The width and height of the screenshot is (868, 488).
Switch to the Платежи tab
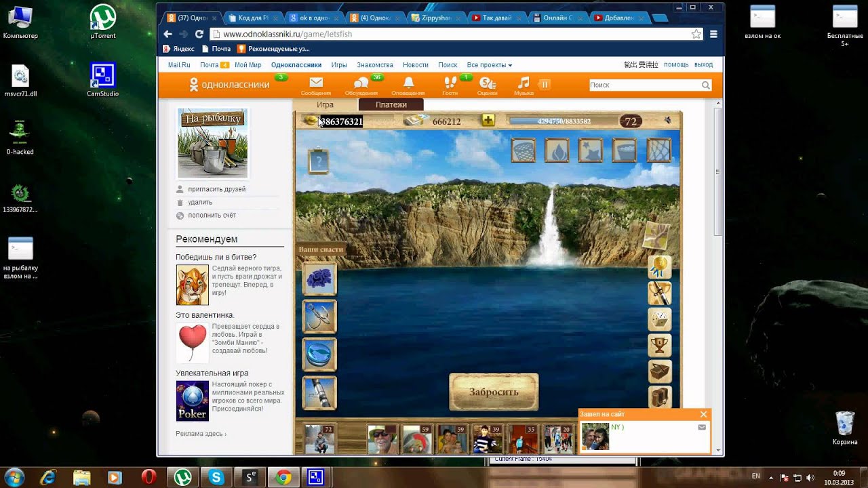[x=391, y=105]
